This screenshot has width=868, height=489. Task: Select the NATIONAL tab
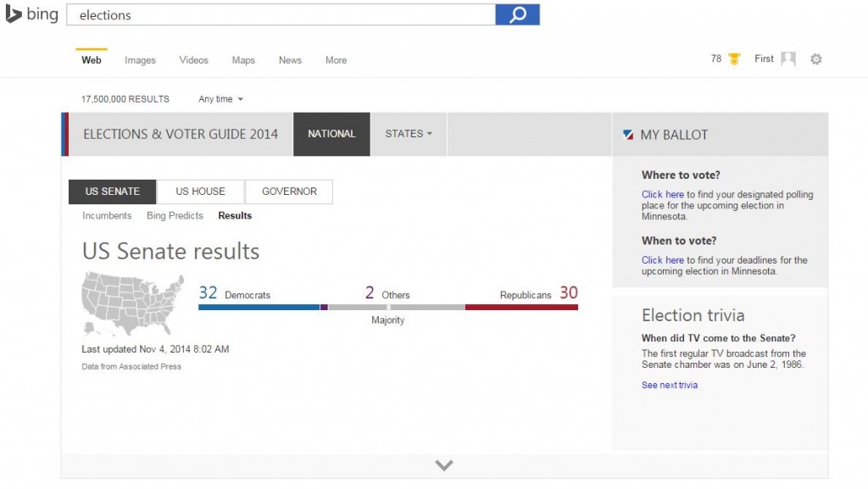click(x=331, y=134)
